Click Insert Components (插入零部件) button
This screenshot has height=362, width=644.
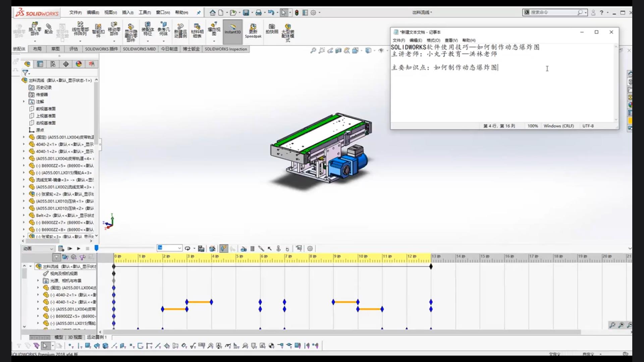click(35, 29)
